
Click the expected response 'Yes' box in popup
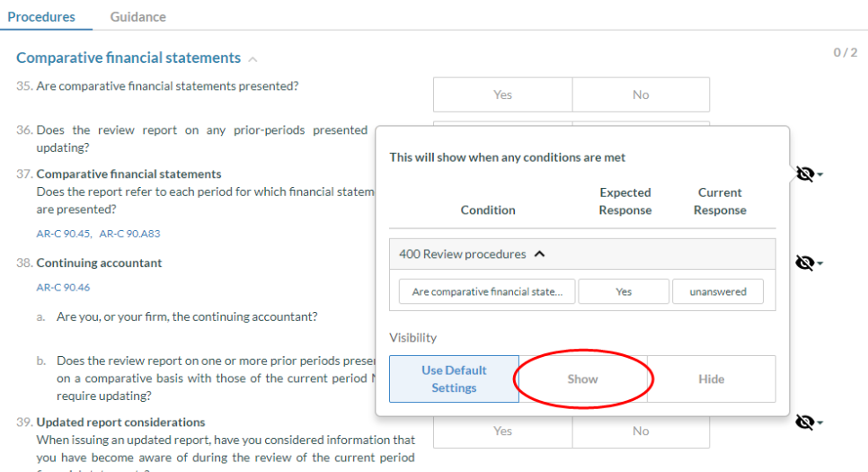[624, 291]
